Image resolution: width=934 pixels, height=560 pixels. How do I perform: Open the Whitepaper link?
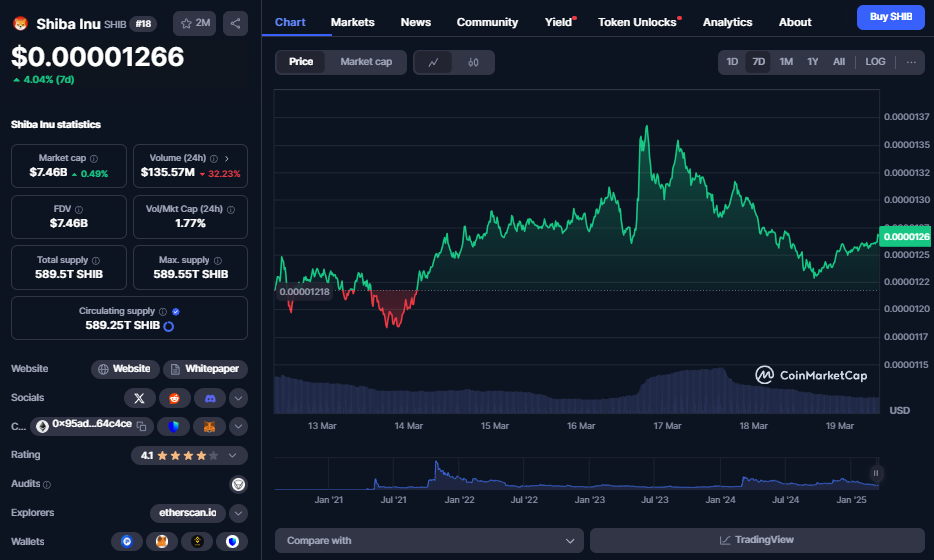(x=206, y=369)
